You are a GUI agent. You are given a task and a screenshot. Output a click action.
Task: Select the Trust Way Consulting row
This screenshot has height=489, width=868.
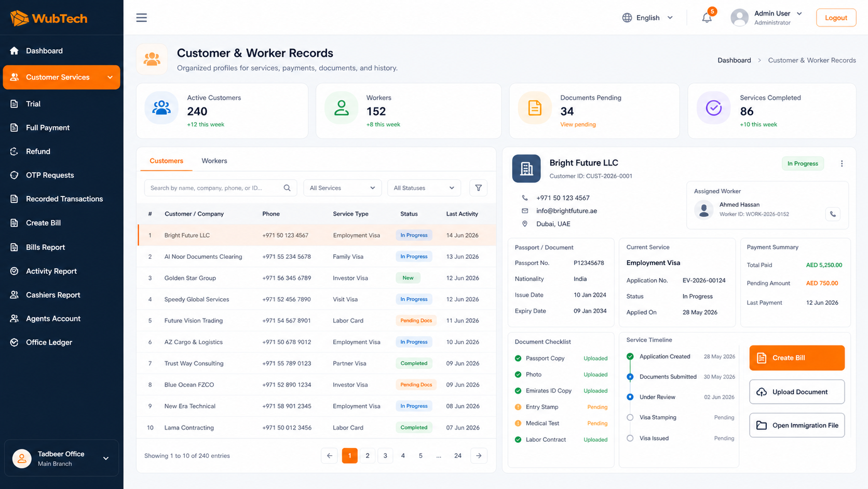point(317,363)
